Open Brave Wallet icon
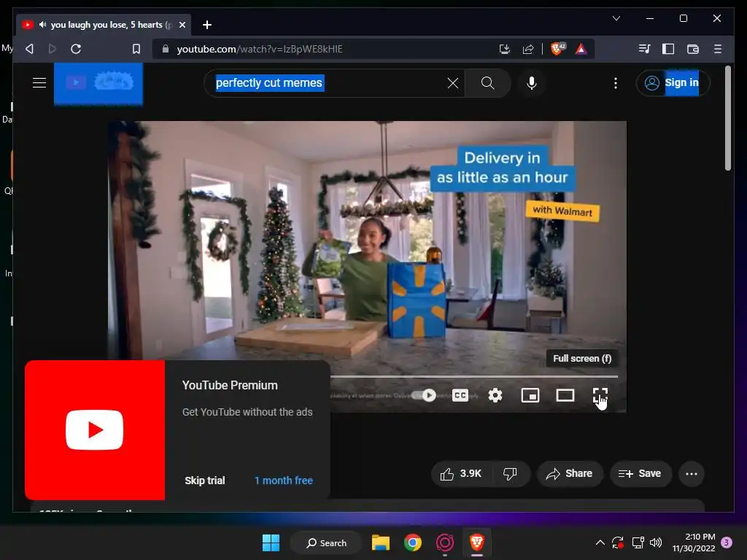 point(693,49)
